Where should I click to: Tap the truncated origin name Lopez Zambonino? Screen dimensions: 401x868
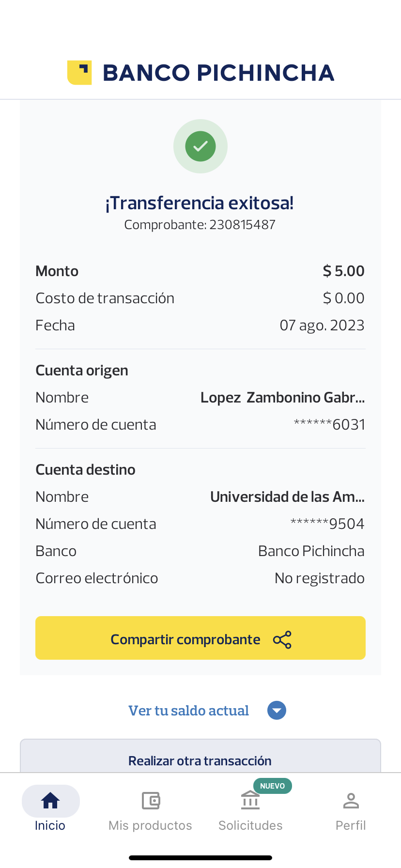282,398
